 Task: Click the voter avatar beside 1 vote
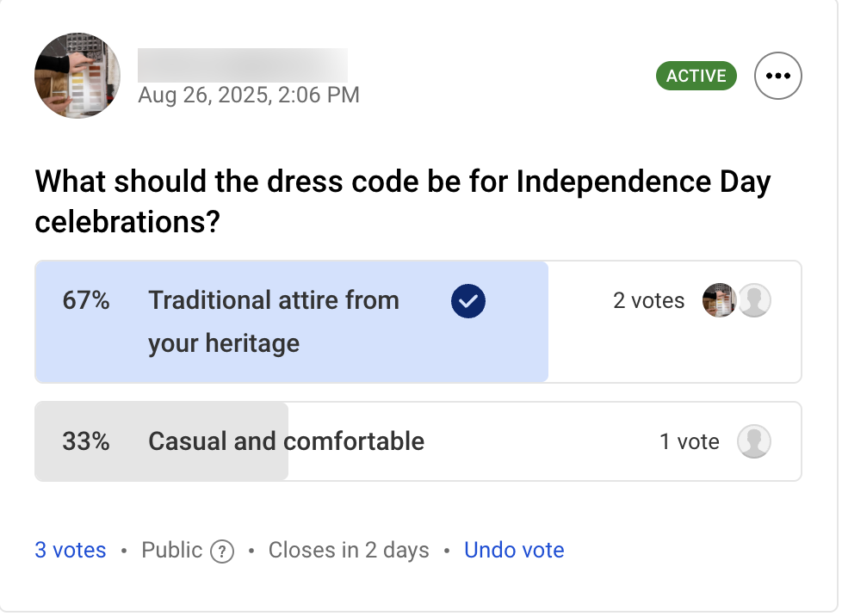(754, 442)
